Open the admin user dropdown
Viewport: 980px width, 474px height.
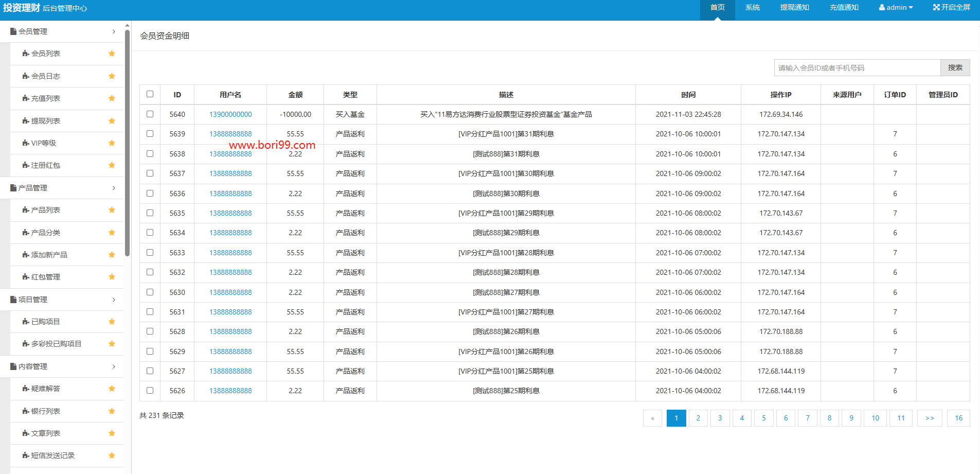click(896, 8)
